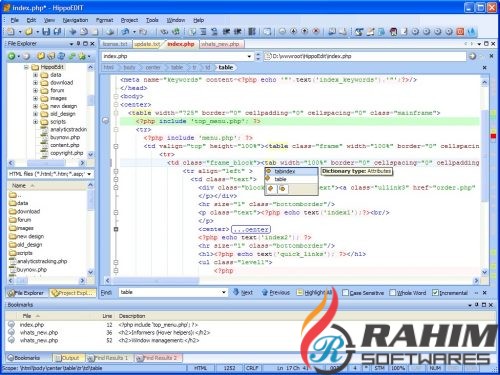Click the Save All icon

57,32
